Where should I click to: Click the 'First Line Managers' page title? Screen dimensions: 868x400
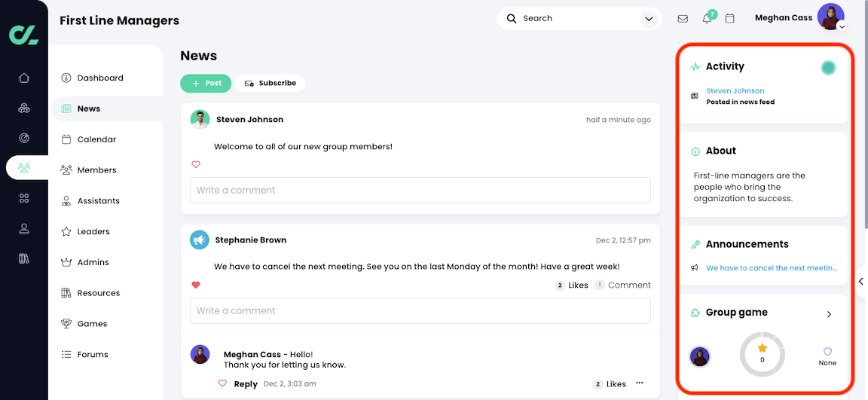[120, 20]
